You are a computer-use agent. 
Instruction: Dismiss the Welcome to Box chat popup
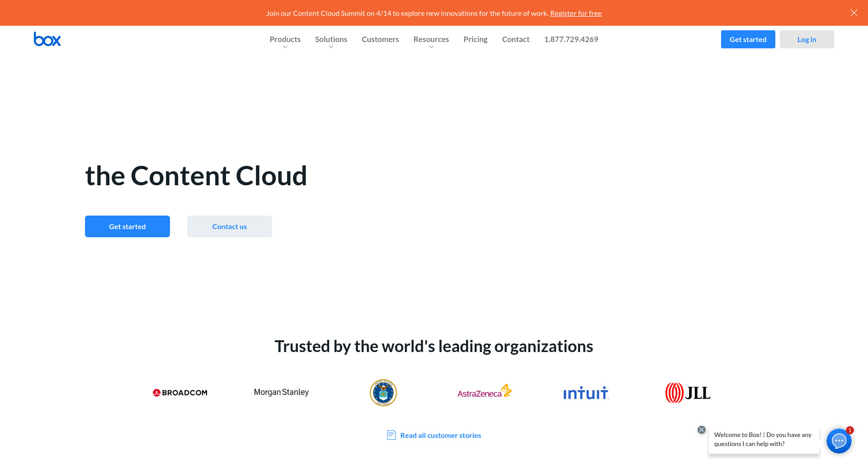(701, 430)
